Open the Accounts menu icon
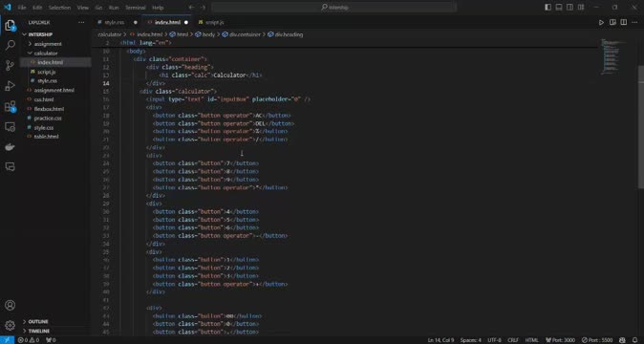This screenshot has height=344, width=644. click(x=10, y=305)
